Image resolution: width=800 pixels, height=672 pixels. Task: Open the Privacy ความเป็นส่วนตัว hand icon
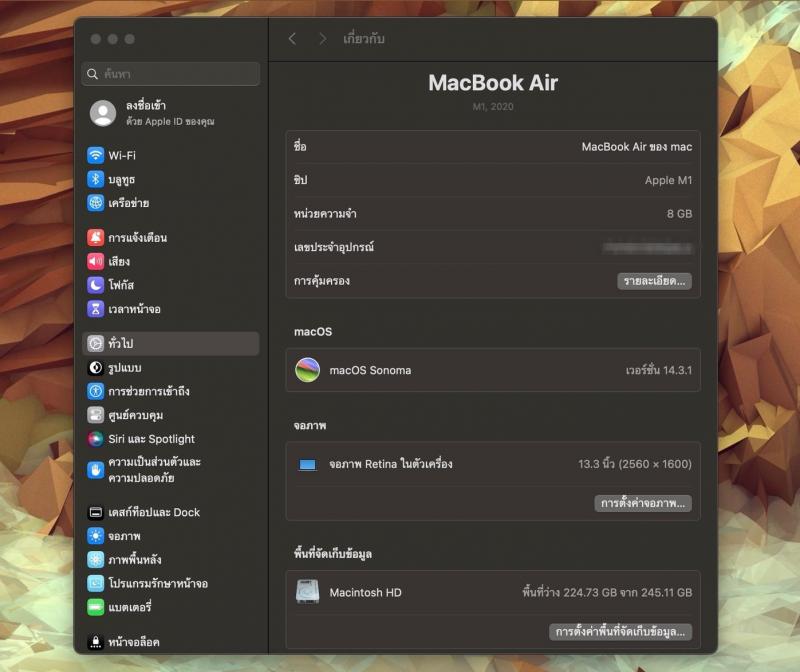[x=95, y=470]
